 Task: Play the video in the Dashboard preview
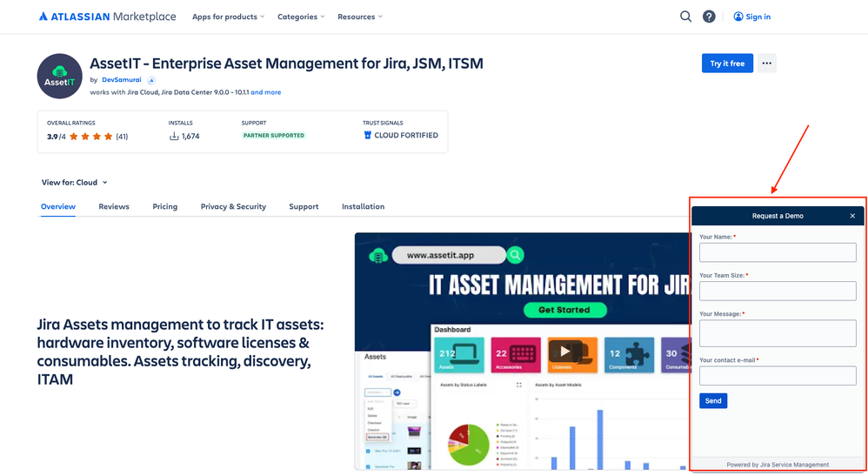click(x=564, y=352)
